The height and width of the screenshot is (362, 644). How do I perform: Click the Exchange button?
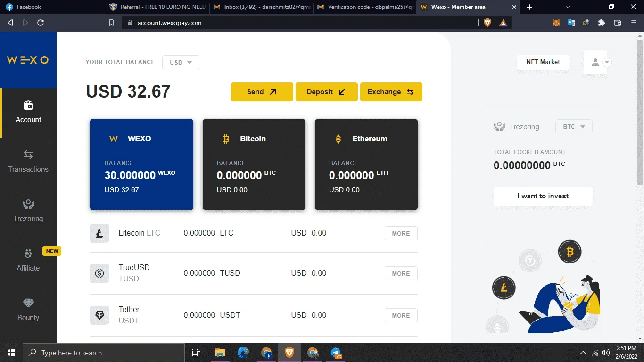click(x=391, y=92)
